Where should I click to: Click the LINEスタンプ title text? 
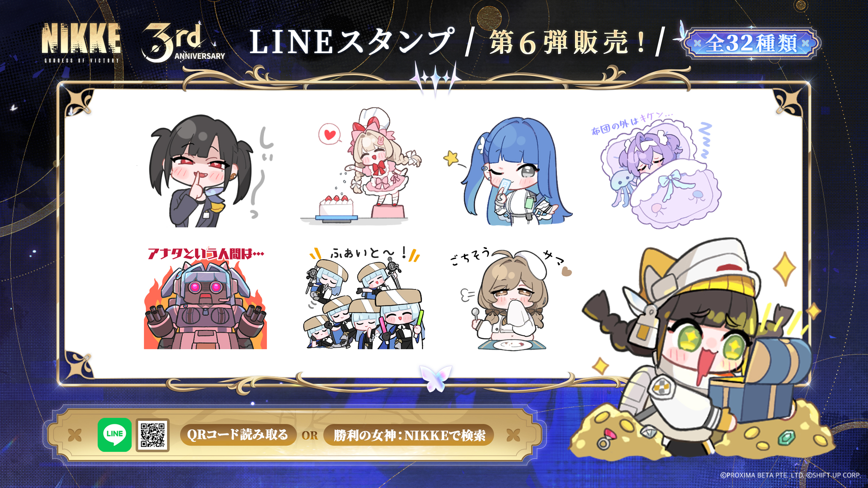352,42
